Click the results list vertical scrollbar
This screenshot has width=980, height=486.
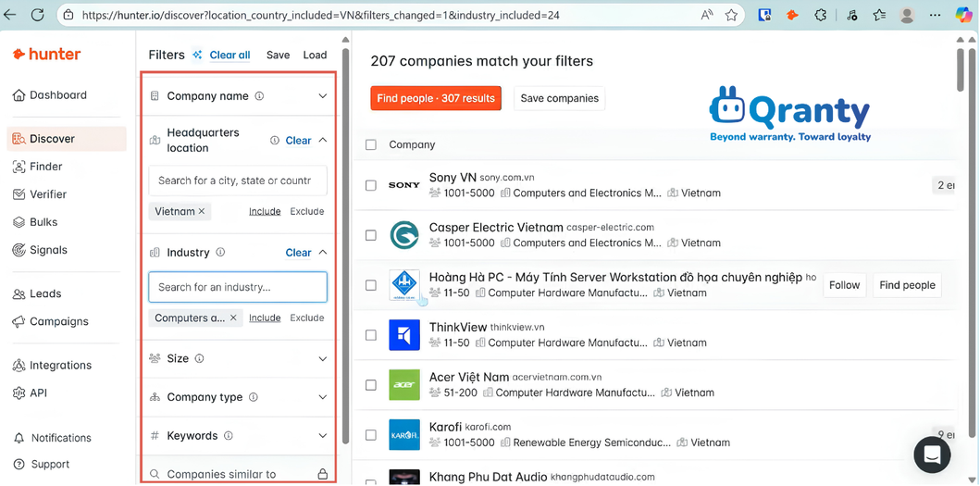pos(961,69)
